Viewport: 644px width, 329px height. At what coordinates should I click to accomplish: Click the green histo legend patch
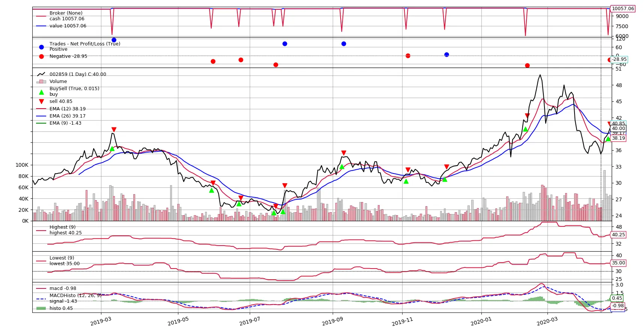point(41,308)
